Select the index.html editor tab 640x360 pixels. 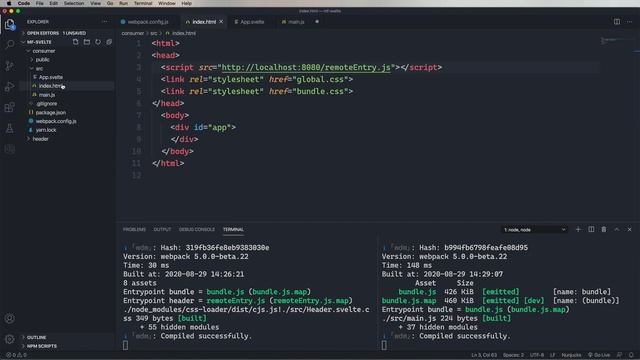tap(204, 22)
